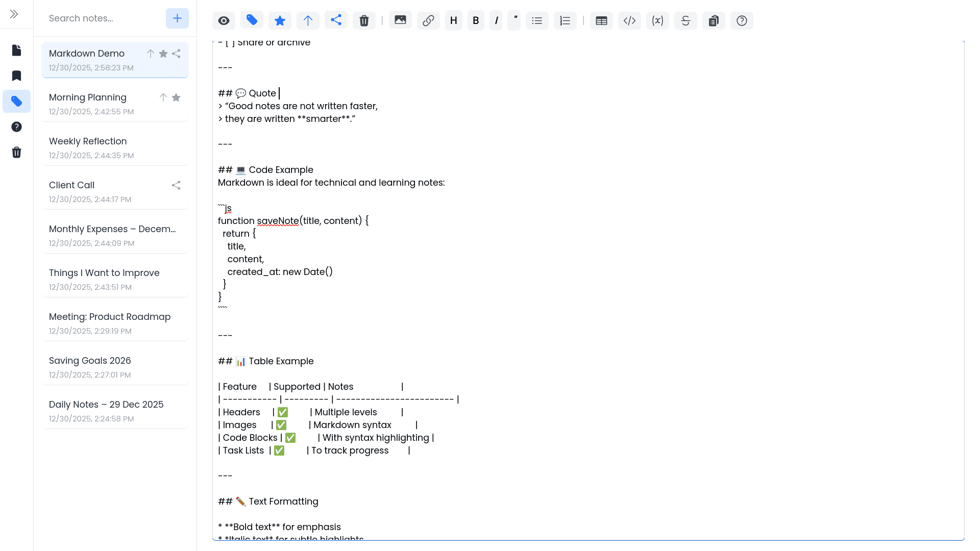Insert a heading
This screenshot has width=980, height=551.
tap(453, 20)
